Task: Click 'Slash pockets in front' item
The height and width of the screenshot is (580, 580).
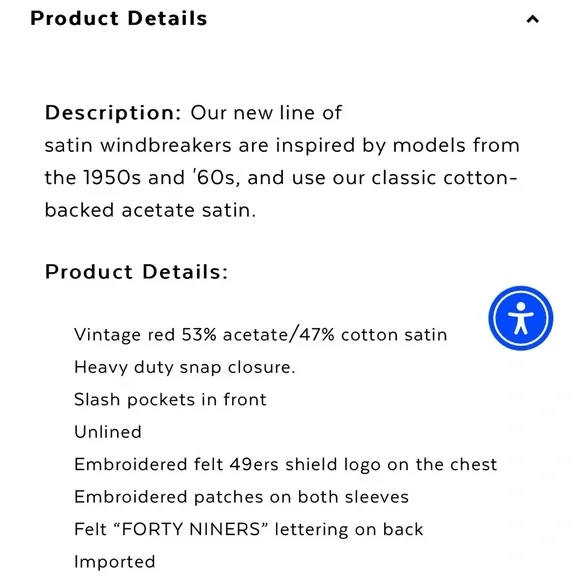Action: click(x=170, y=399)
